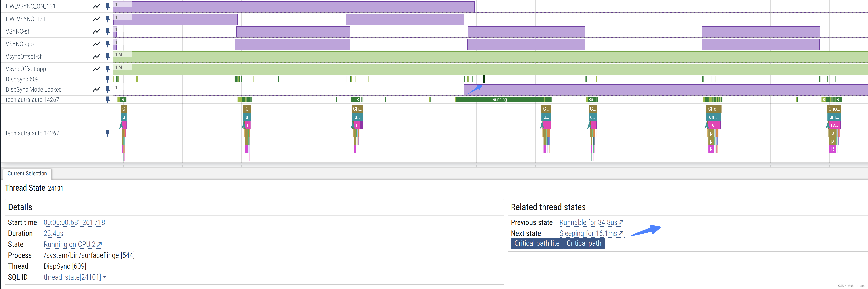Click chart icon on VSYNC-sf track
The image size is (868, 289).
[x=96, y=31]
